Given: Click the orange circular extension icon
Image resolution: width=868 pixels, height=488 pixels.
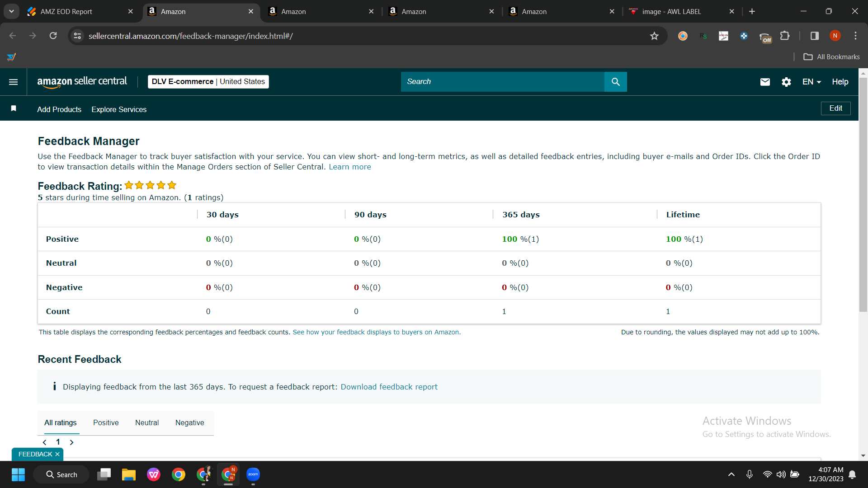Looking at the screenshot, I should 683,36.
